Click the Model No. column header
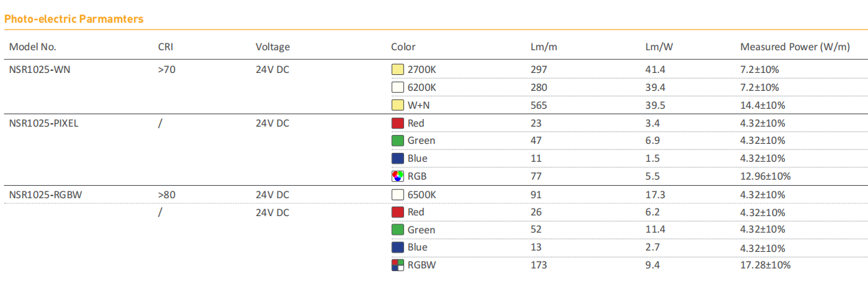This screenshot has width=868, height=287. 32,47
